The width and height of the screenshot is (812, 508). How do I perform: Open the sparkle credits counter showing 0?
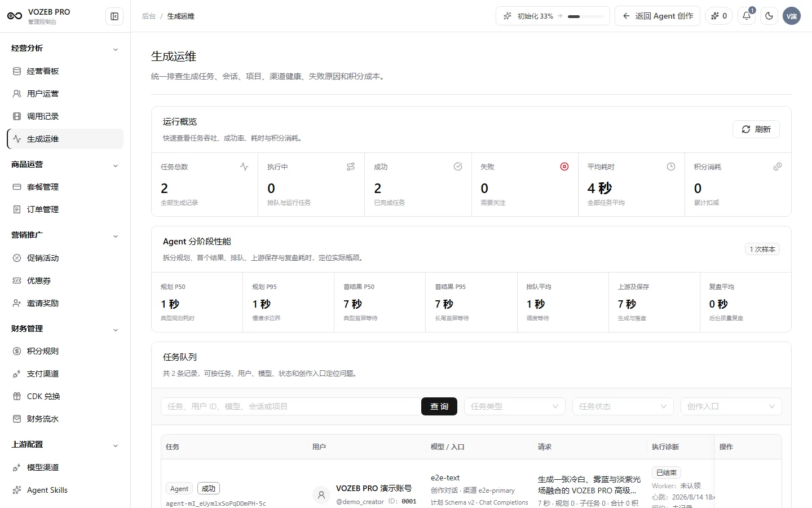719,16
